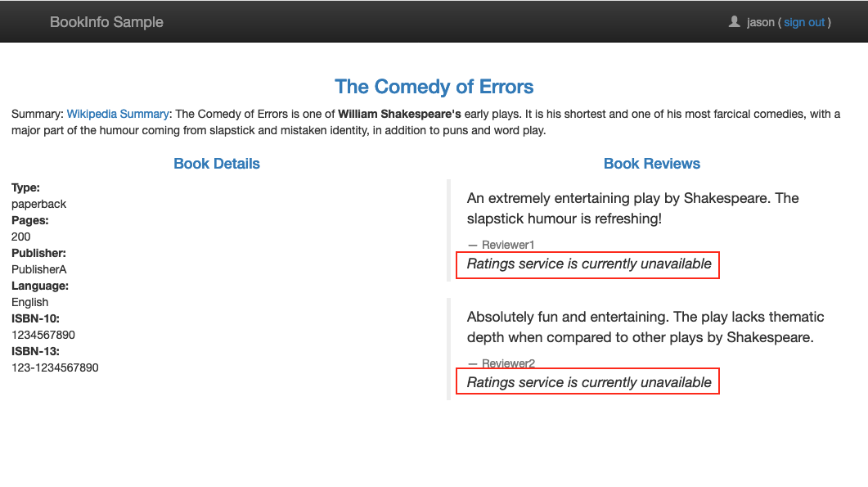868x487 pixels.
Task: Select "The Comedy of Errors" page title
Action: tap(434, 87)
